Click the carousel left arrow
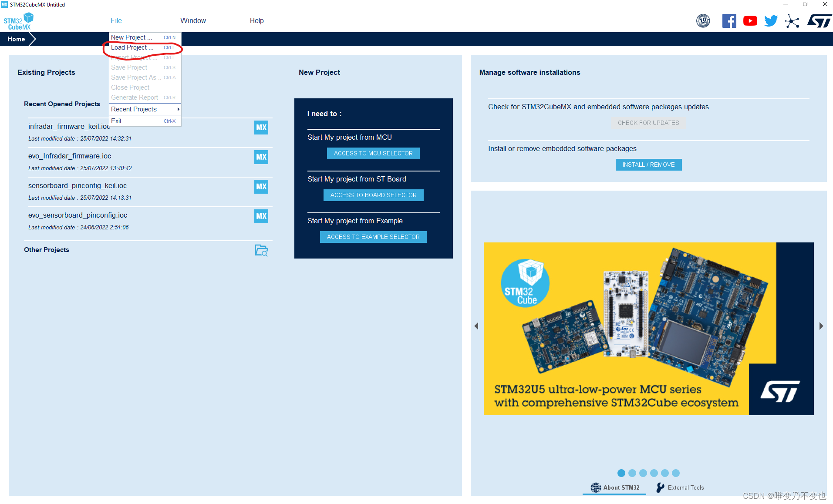Image resolution: width=833 pixels, height=504 pixels. click(476, 326)
